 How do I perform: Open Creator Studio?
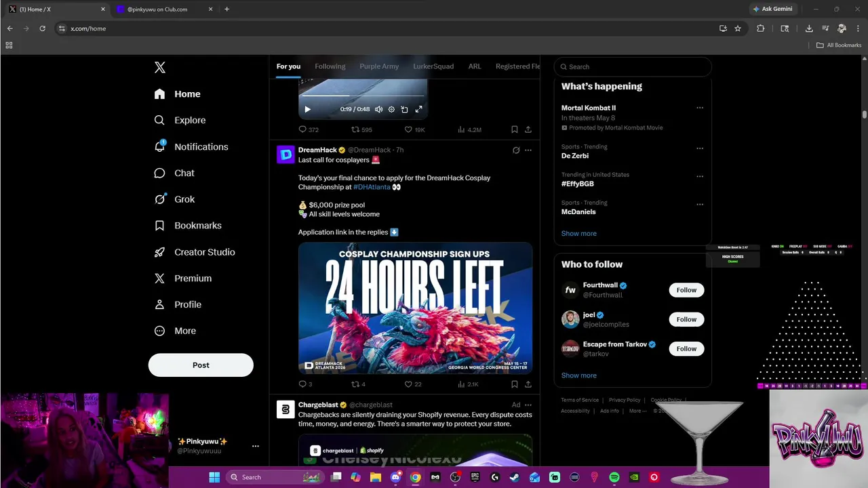tap(194, 252)
